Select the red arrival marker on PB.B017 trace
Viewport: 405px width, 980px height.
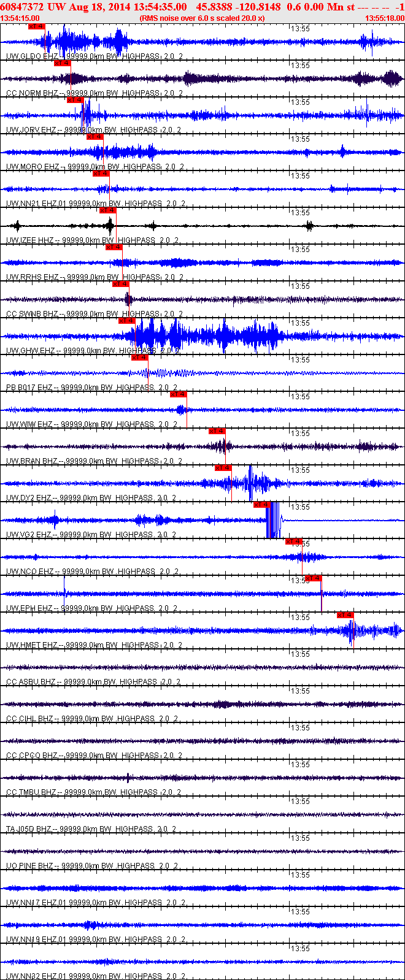tap(140, 358)
